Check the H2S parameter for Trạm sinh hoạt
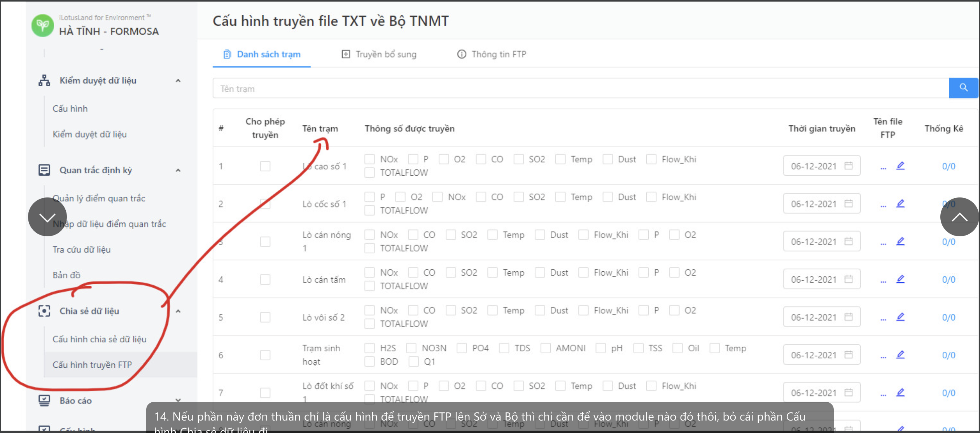The width and height of the screenshot is (980, 433). pos(369,348)
